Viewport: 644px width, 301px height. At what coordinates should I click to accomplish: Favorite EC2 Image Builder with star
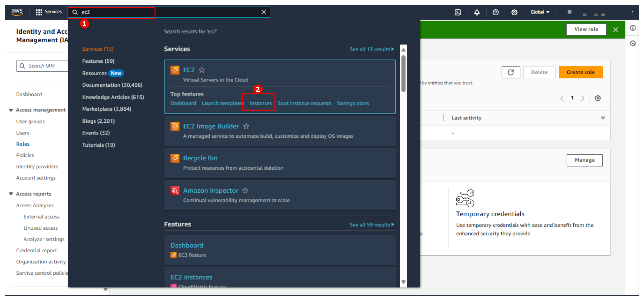click(x=246, y=126)
